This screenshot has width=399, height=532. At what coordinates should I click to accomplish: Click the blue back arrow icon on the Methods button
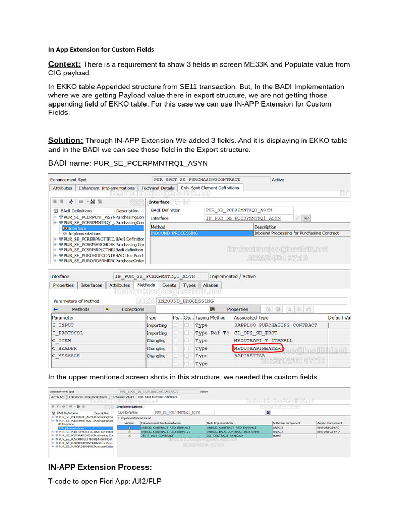(56, 309)
